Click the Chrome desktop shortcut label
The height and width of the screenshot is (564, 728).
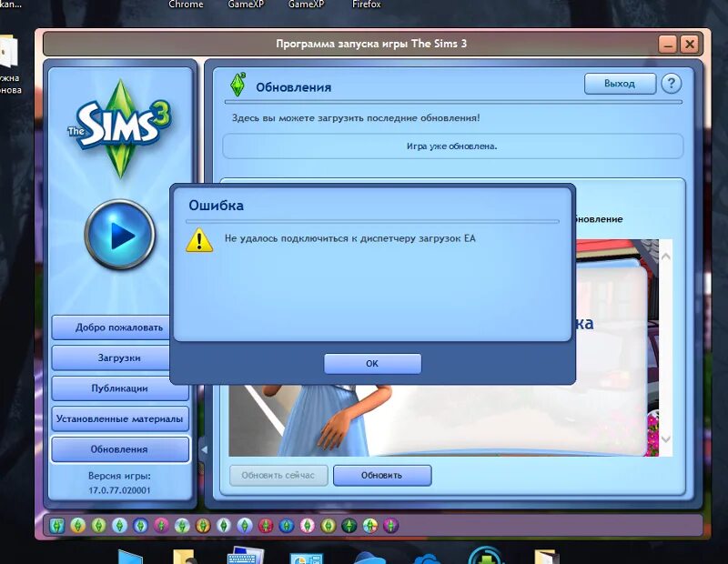(x=186, y=5)
